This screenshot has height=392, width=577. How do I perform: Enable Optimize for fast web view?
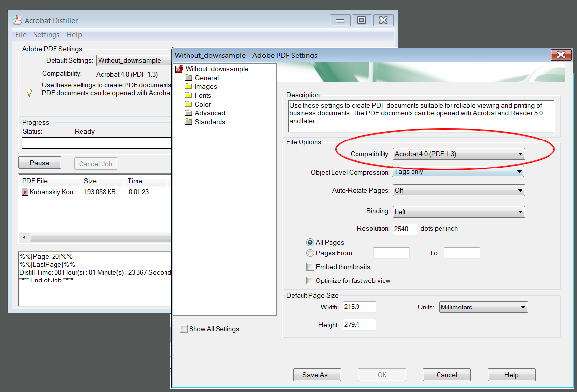[x=310, y=280]
